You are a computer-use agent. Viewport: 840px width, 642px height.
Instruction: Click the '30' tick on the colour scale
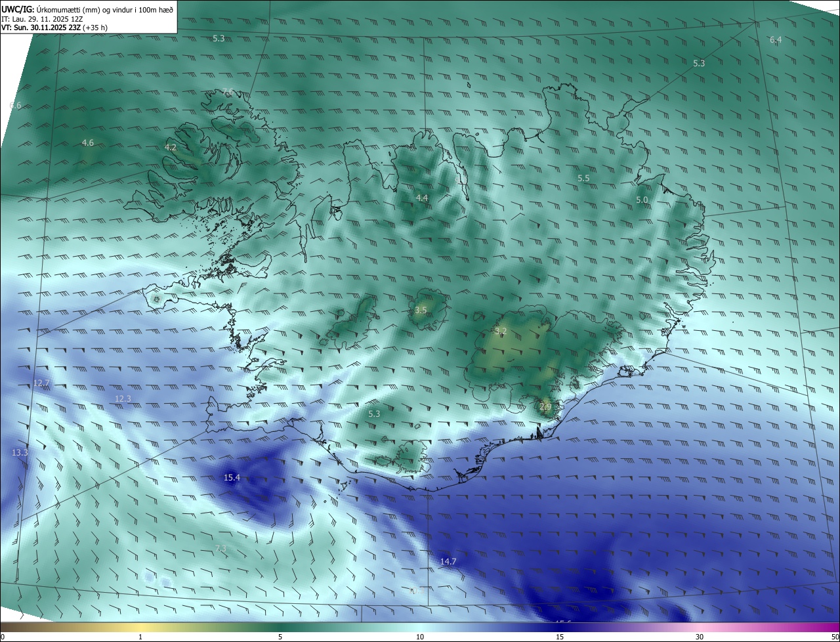tap(700, 637)
